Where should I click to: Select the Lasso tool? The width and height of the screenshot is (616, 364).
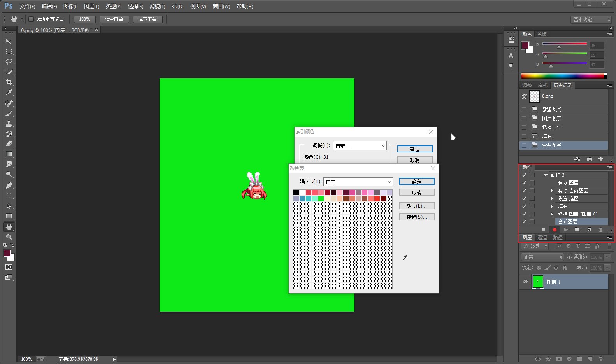tap(9, 61)
